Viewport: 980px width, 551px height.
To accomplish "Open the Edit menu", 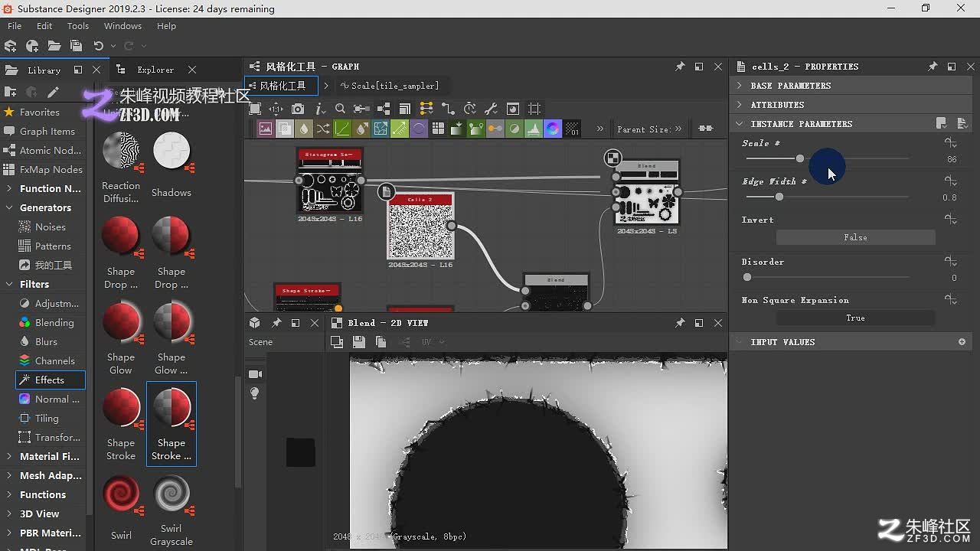I will 44,26.
